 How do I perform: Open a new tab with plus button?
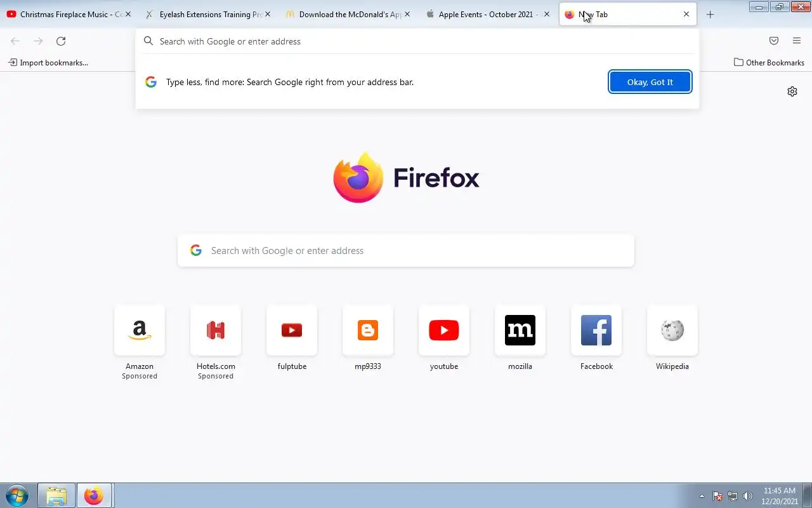(x=710, y=14)
